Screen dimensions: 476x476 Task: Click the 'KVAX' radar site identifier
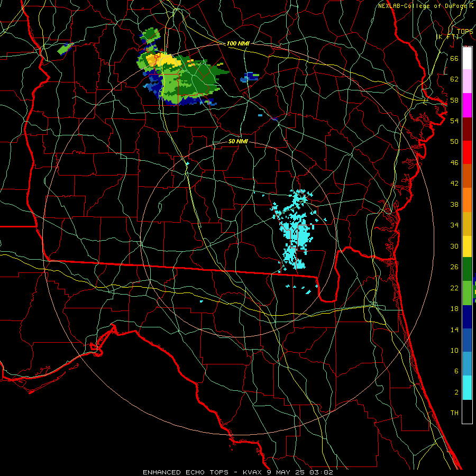point(253,472)
